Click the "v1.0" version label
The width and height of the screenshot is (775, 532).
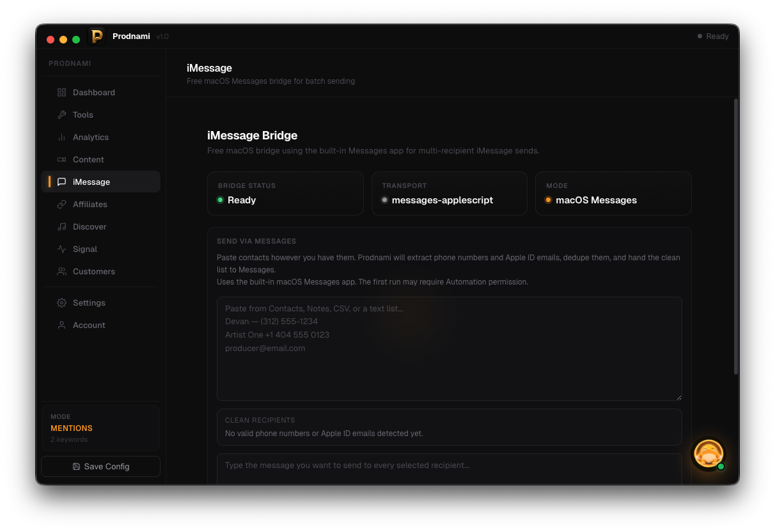click(162, 36)
